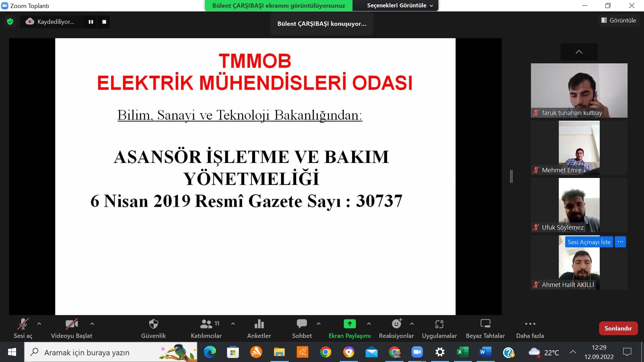Expand arrow next to Reaksiyonlar
The width and height of the screenshot is (644, 362).
tap(412, 324)
